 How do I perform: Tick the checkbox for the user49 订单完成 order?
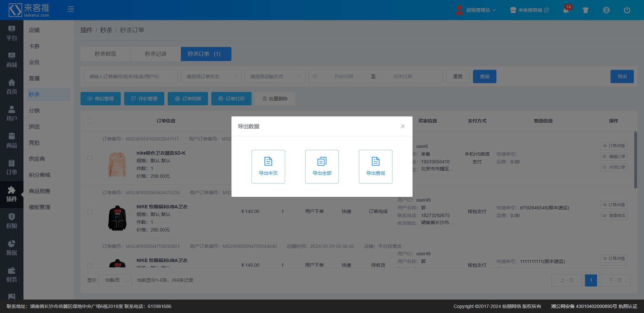point(90,211)
